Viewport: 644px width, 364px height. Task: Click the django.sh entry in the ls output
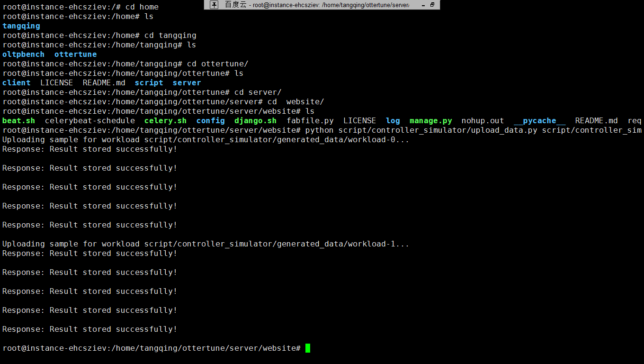click(255, 120)
